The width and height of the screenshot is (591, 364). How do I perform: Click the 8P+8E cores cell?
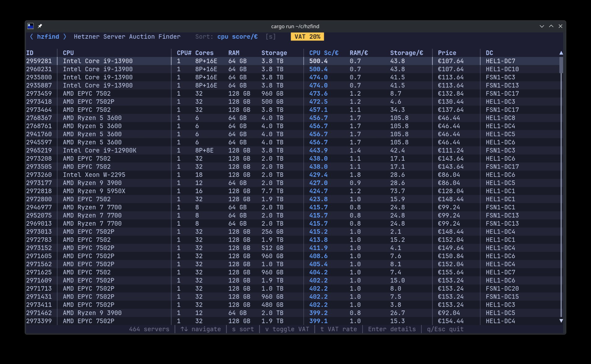pos(204,150)
